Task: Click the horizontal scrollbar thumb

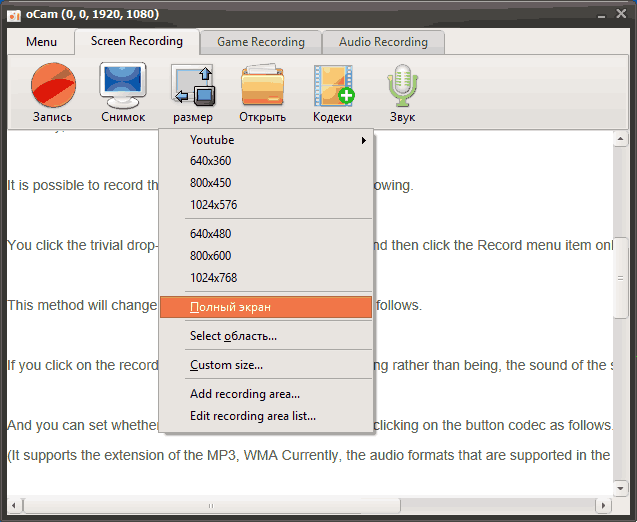Action: [211, 506]
